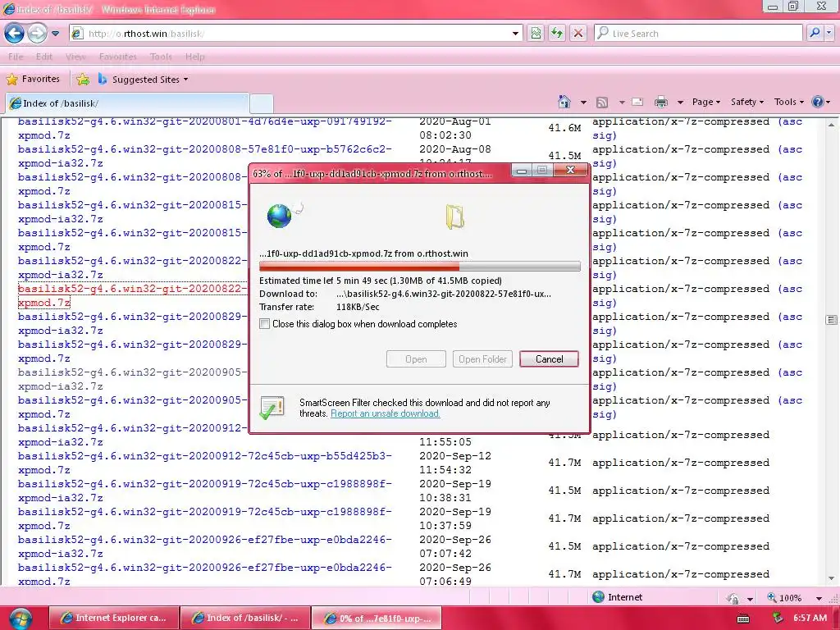Click the Print icon
The width and height of the screenshot is (840, 630).
(x=661, y=102)
